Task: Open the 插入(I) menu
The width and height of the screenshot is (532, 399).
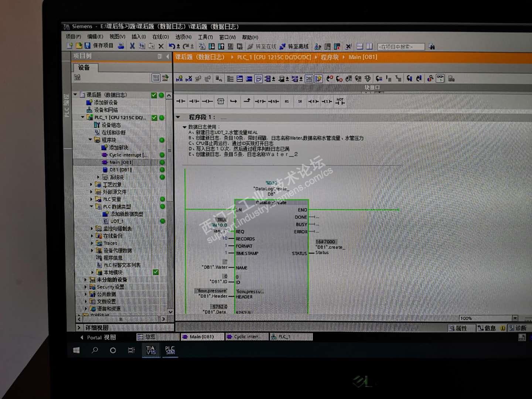Action: tap(139, 37)
